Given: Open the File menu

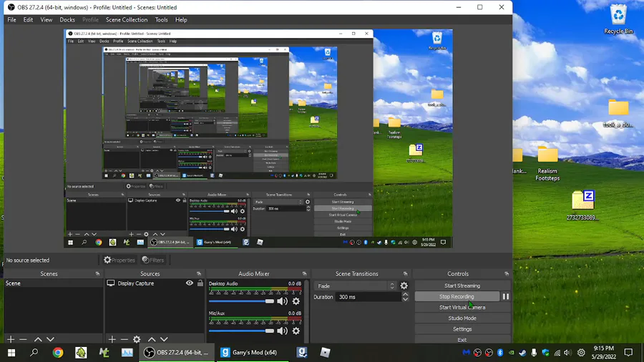Looking at the screenshot, I should 11,20.
